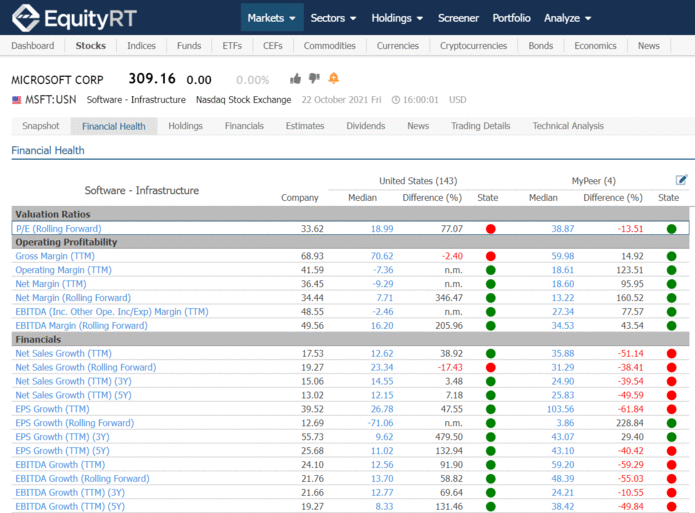This screenshot has height=513, width=695.
Task: Click red United States dot for Gross Margin
Action: click(x=490, y=256)
